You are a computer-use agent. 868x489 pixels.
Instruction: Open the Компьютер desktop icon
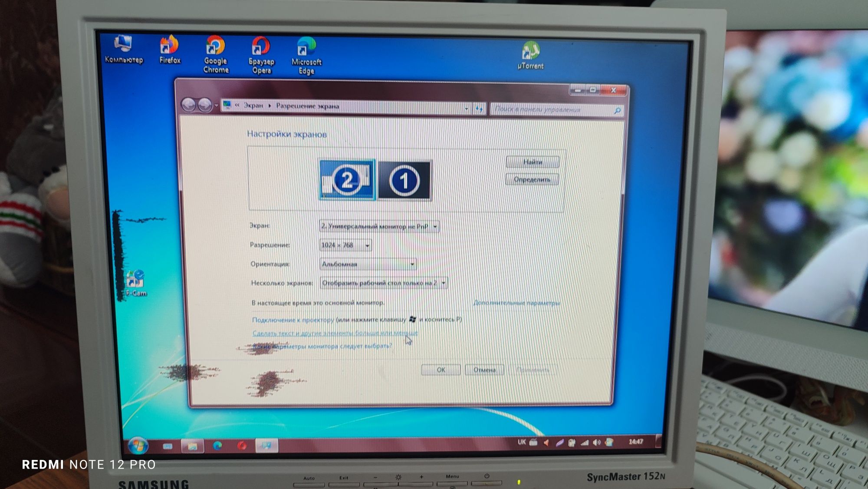[123, 49]
